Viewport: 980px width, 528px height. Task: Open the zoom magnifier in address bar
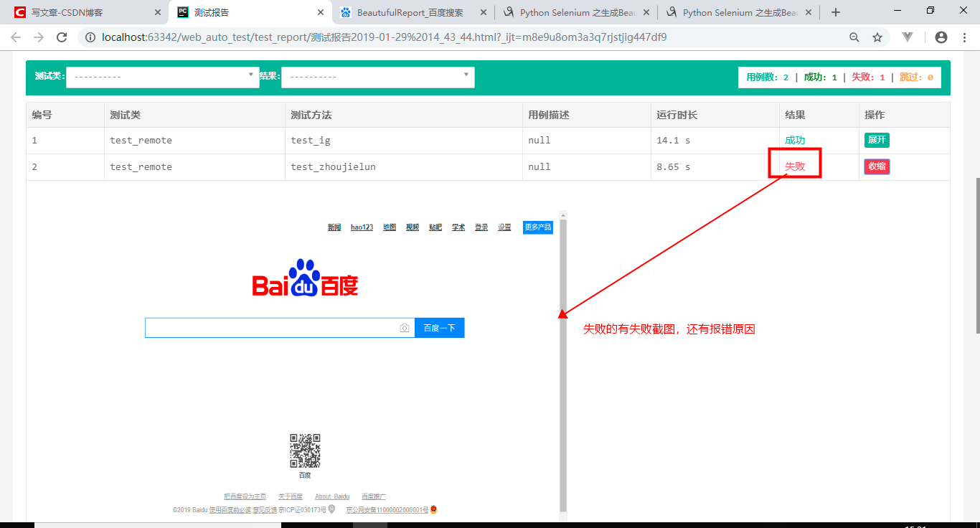coord(854,37)
